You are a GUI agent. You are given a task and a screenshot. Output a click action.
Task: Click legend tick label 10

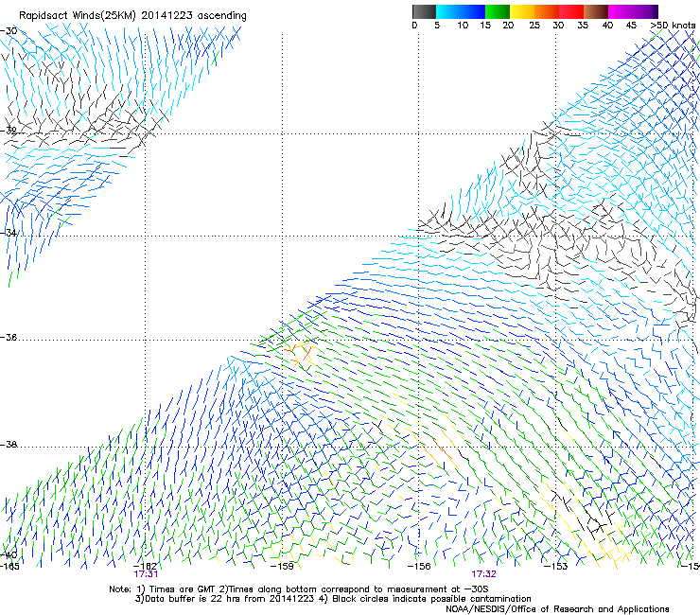463,26
